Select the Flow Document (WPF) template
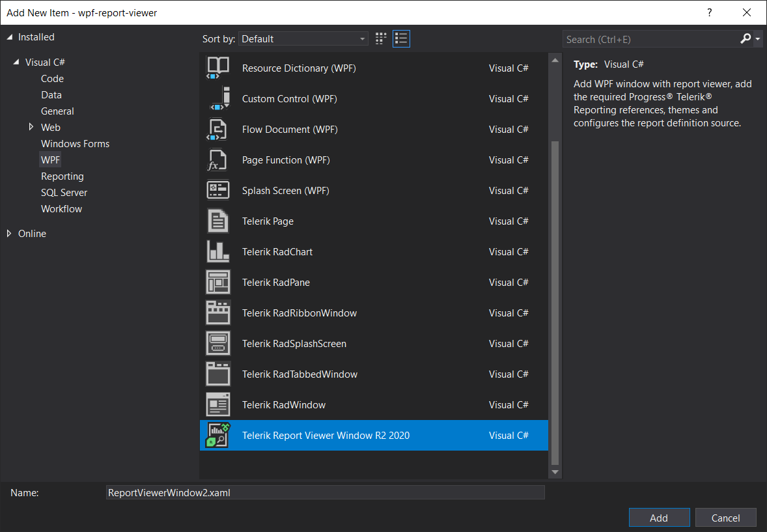This screenshot has height=532, width=767. (374, 129)
